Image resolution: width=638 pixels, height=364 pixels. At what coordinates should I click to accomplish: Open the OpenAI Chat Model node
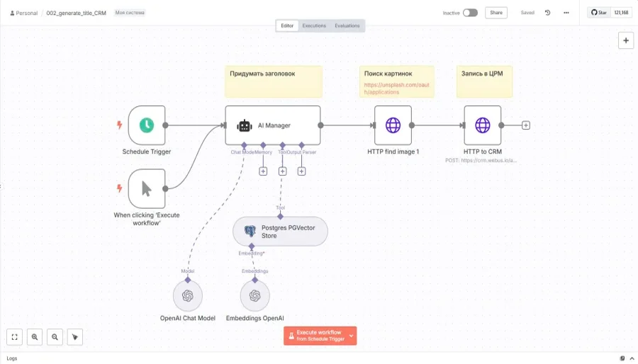pos(188,296)
